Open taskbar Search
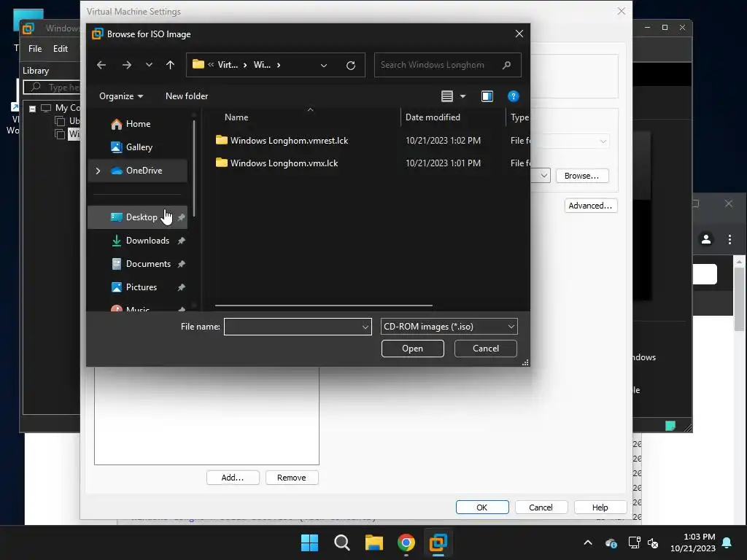Image resolution: width=747 pixels, height=560 pixels. tap(341, 542)
